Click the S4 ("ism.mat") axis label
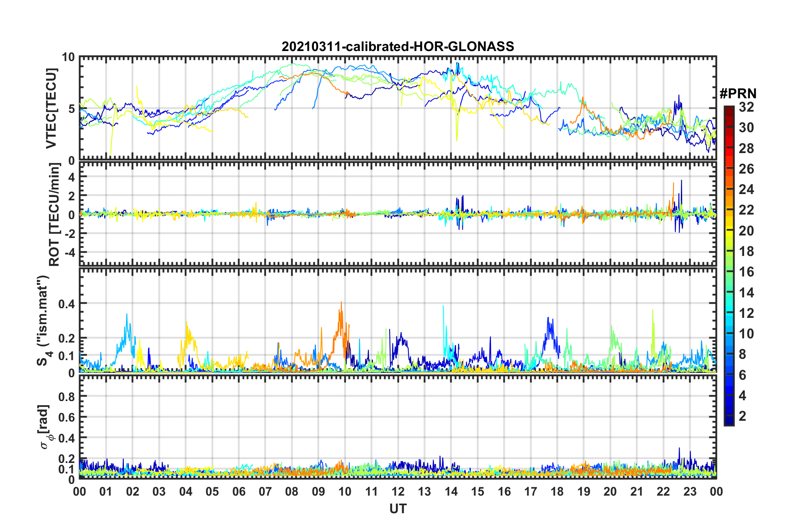Screen dimensions: 796x532 click(44, 321)
